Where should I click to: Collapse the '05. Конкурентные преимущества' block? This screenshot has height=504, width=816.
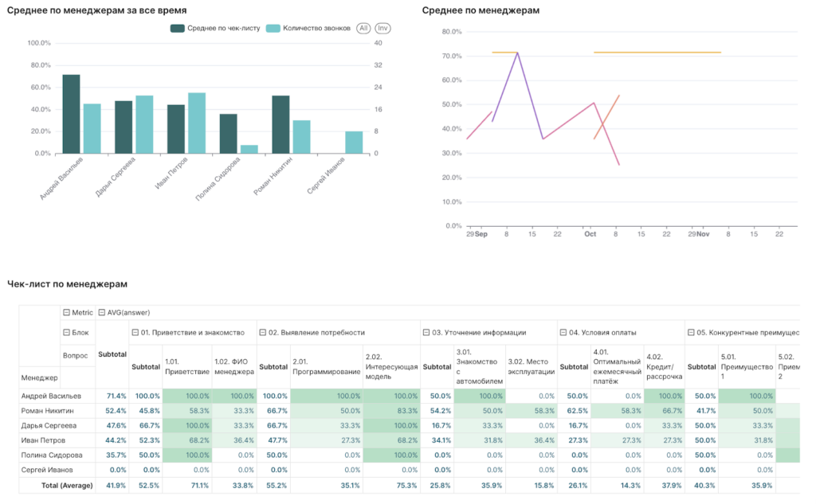tap(691, 332)
